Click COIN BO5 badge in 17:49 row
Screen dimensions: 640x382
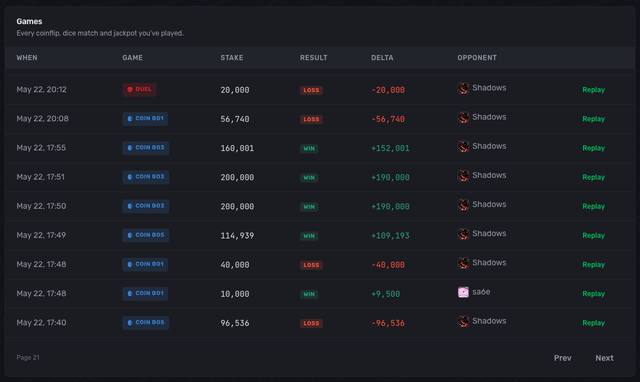tap(145, 235)
